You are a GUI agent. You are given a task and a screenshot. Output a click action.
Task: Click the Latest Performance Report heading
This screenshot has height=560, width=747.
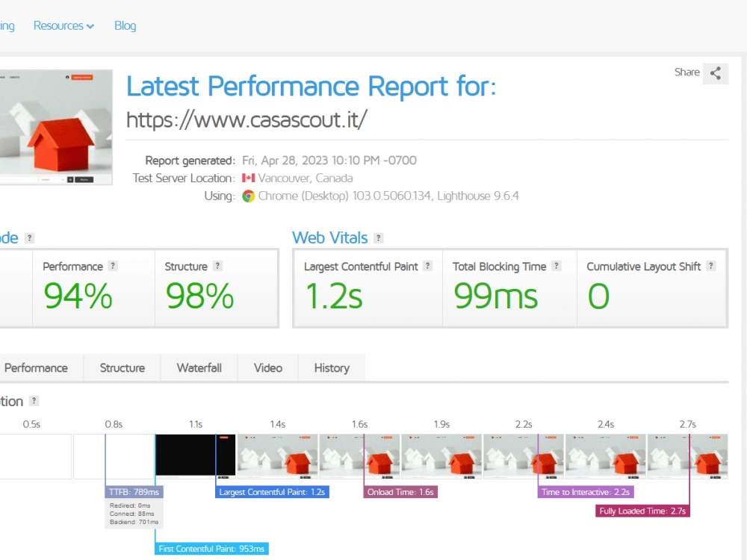pyautogui.click(x=311, y=86)
